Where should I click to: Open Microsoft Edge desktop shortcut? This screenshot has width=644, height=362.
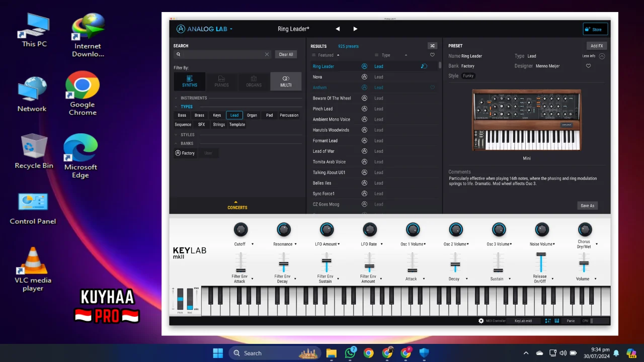coord(80,156)
